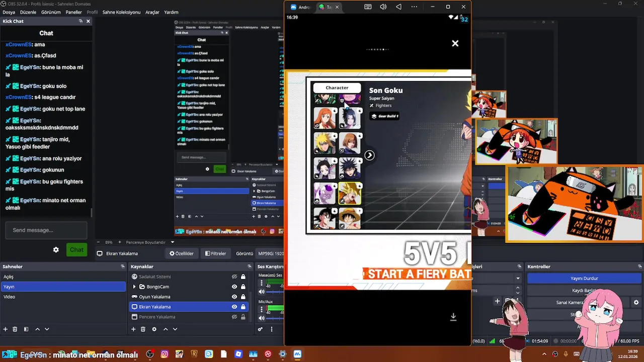Open the Kontroller panel dock menu

coord(640,266)
